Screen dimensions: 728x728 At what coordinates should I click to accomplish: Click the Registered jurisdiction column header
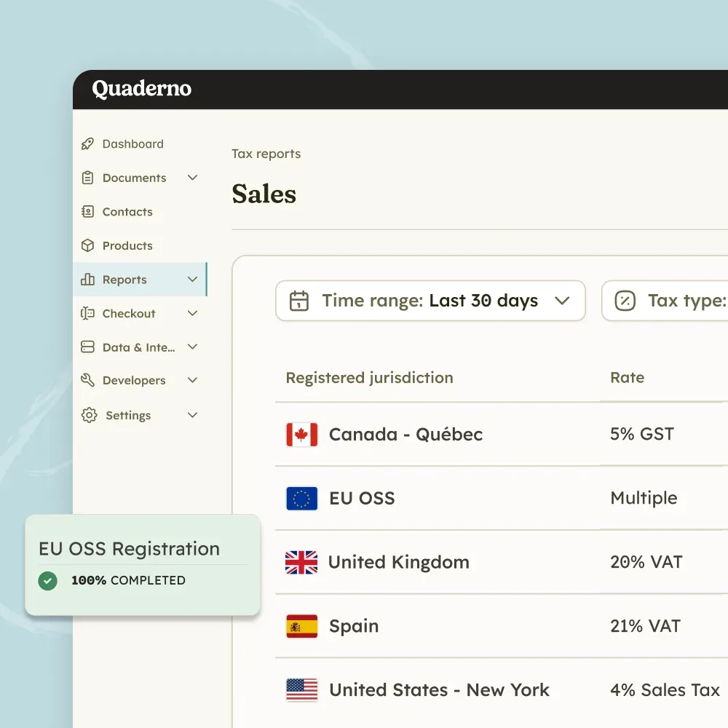[370, 378]
